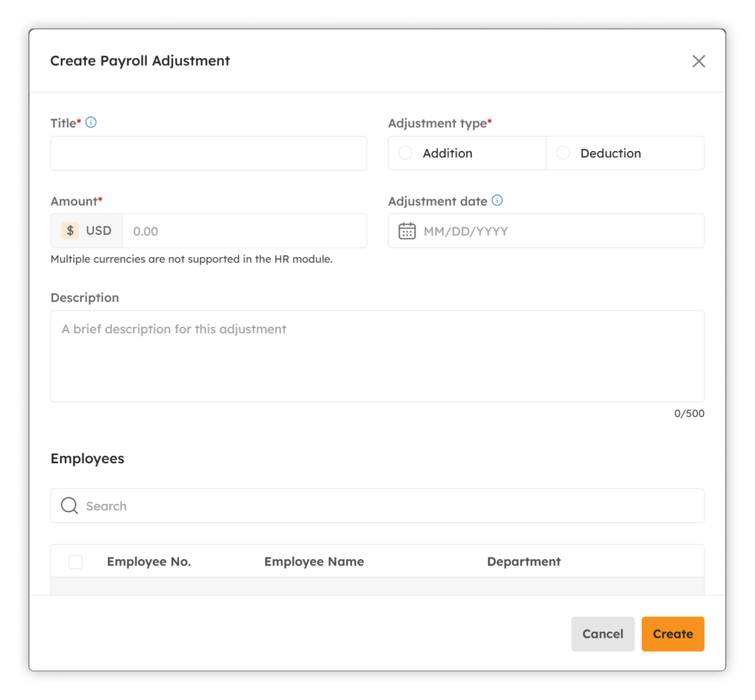Screen dimensions: 755x700
Task: Click the MM/DD/YYYY date field
Action: pyautogui.click(x=546, y=231)
